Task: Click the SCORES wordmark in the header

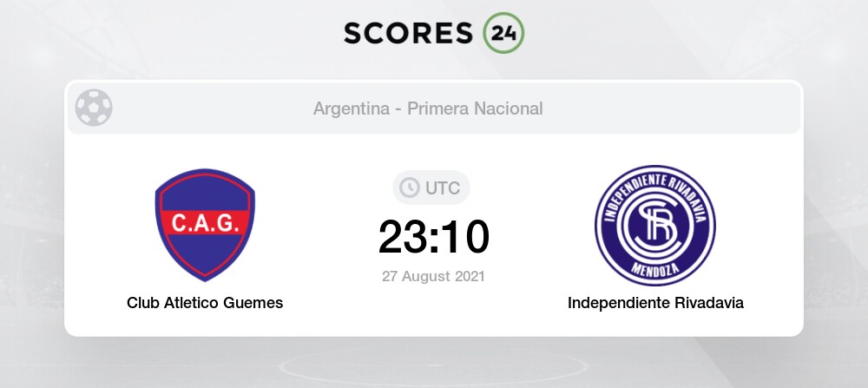Action: [409, 33]
